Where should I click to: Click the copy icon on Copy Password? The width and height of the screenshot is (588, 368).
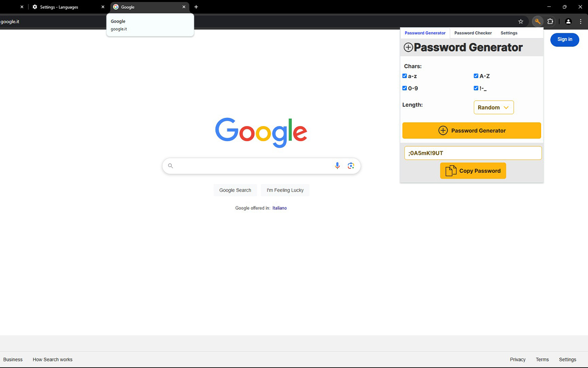pos(450,170)
